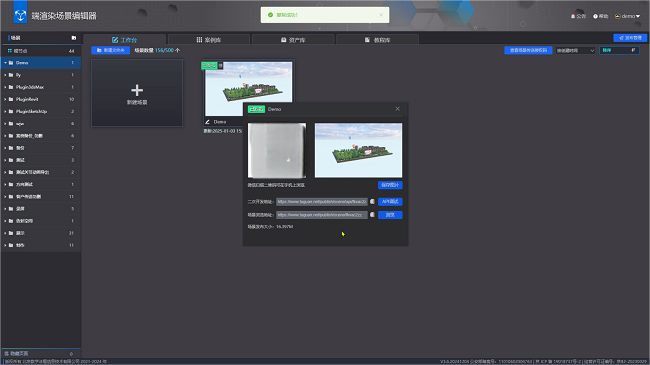Expand the wjw folder
650x365 pixels.
point(5,124)
